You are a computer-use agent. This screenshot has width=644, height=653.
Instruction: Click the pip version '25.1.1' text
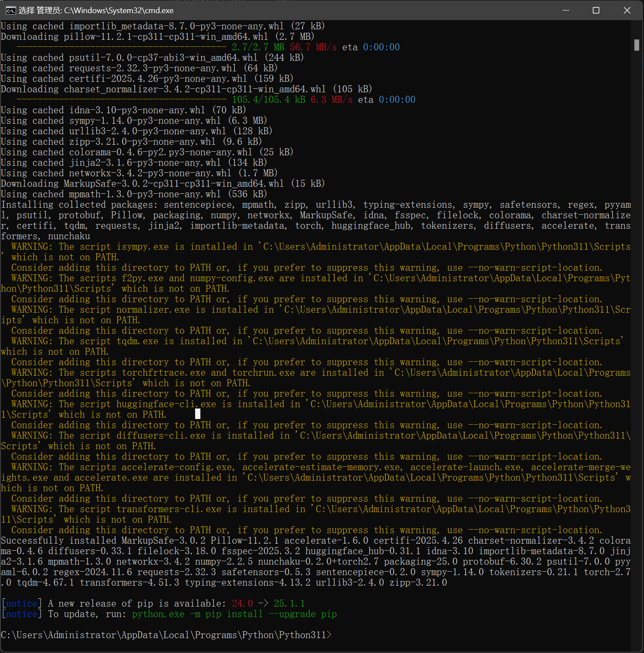(289, 604)
